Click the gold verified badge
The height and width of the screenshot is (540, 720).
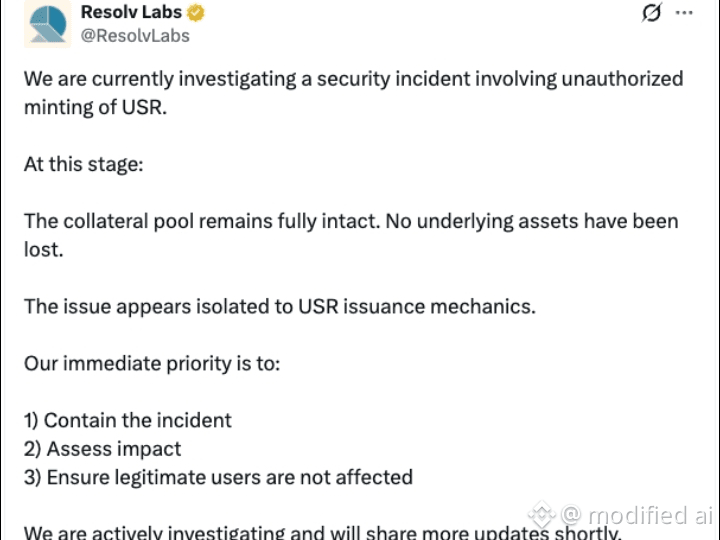click(x=196, y=12)
